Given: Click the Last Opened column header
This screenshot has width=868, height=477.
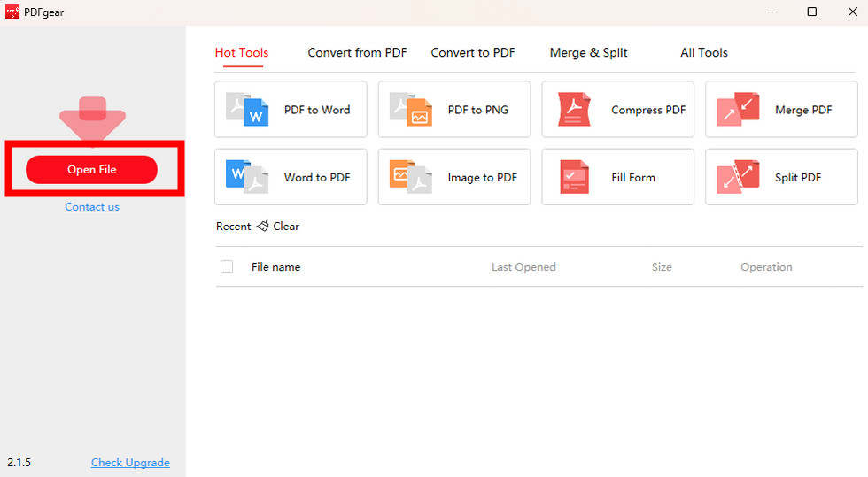Looking at the screenshot, I should click(523, 266).
